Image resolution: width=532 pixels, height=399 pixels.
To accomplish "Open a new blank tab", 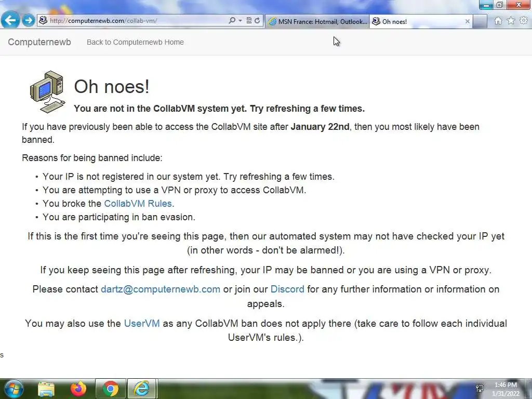I will click(480, 21).
